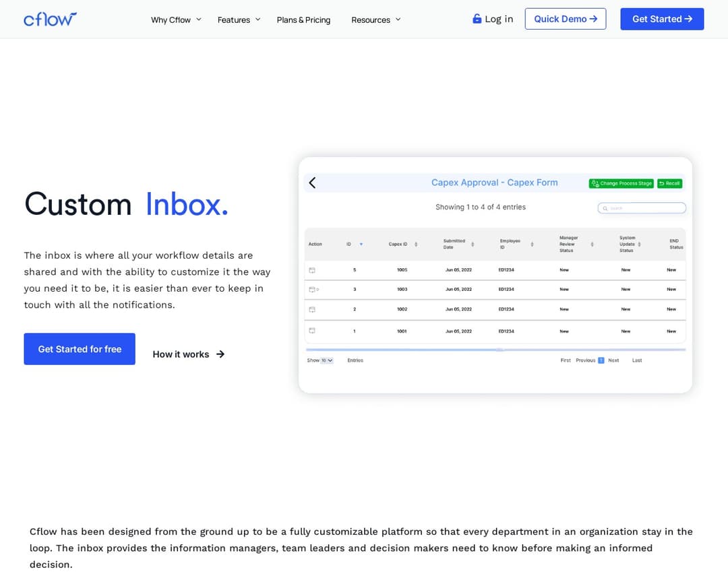The width and height of the screenshot is (728, 582).
Task: Open the Show entries count dropdown
Action: click(x=327, y=360)
